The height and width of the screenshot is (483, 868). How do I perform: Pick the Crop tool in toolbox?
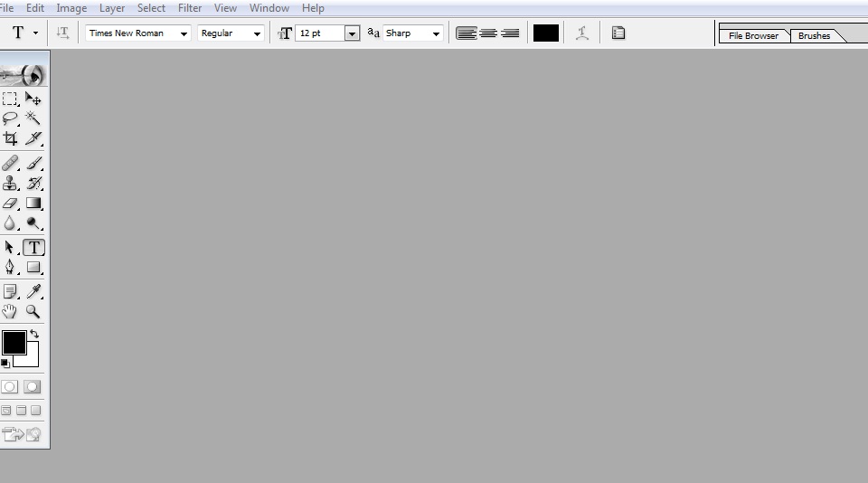[10, 138]
